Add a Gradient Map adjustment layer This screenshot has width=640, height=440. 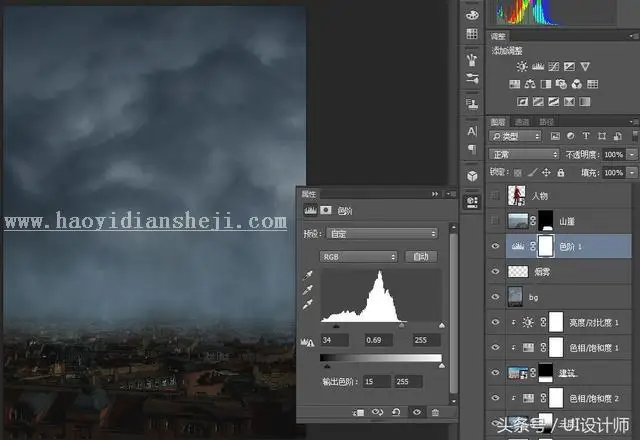[x=585, y=102]
